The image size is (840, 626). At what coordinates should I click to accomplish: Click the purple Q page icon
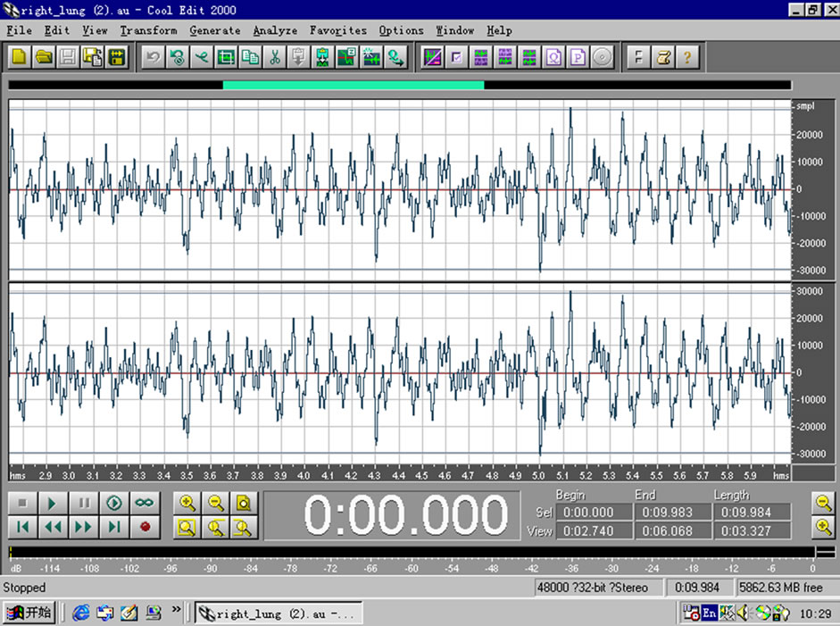pos(553,57)
